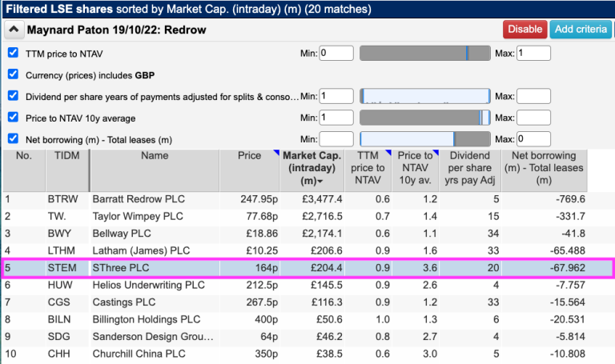Click the BILN ticker cell

[x=59, y=319]
